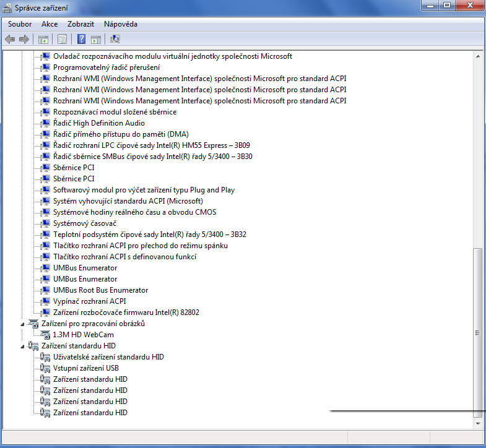Click the blue Help question mark icon
The image size is (486, 448).
coord(81,40)
